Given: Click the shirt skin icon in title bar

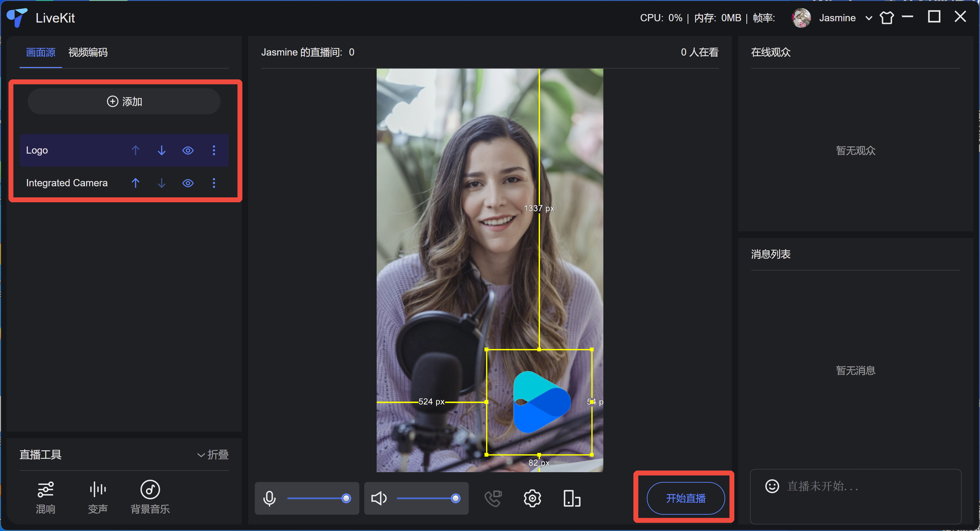Looking at the screenshot, I should click(887, 18).
